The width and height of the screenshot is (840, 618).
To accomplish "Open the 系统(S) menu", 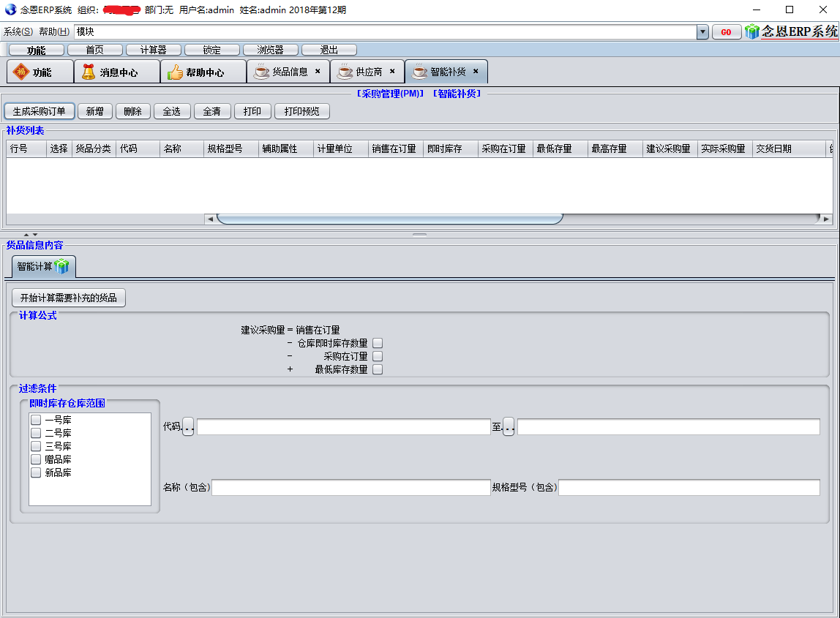I will click(x=18, y=31).
